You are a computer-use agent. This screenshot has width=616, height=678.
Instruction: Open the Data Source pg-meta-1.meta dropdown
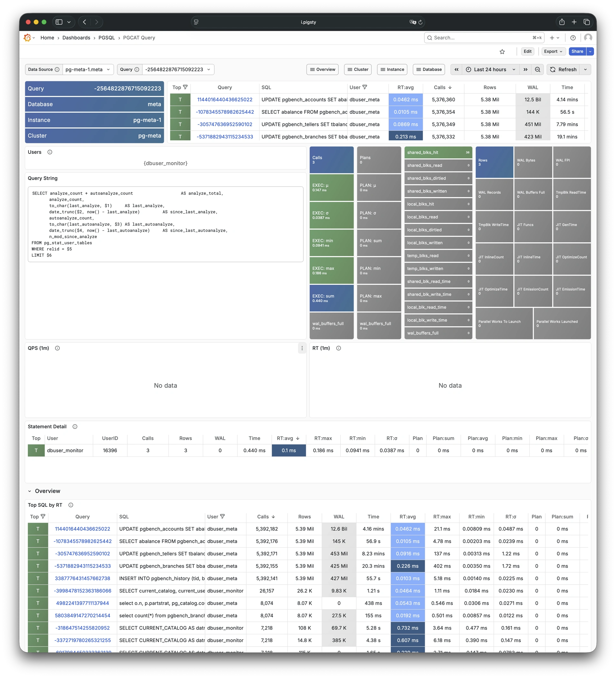coord(88,70)
